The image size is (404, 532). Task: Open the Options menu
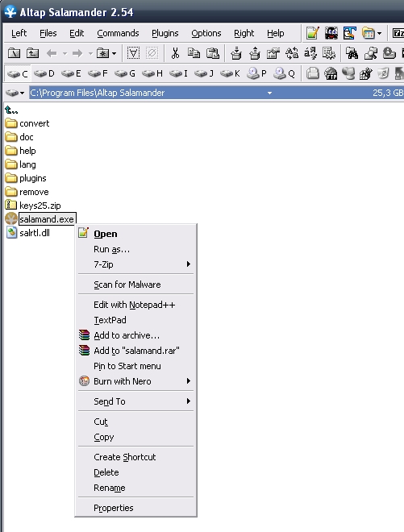pyautogui.click(x=206, y=33)
